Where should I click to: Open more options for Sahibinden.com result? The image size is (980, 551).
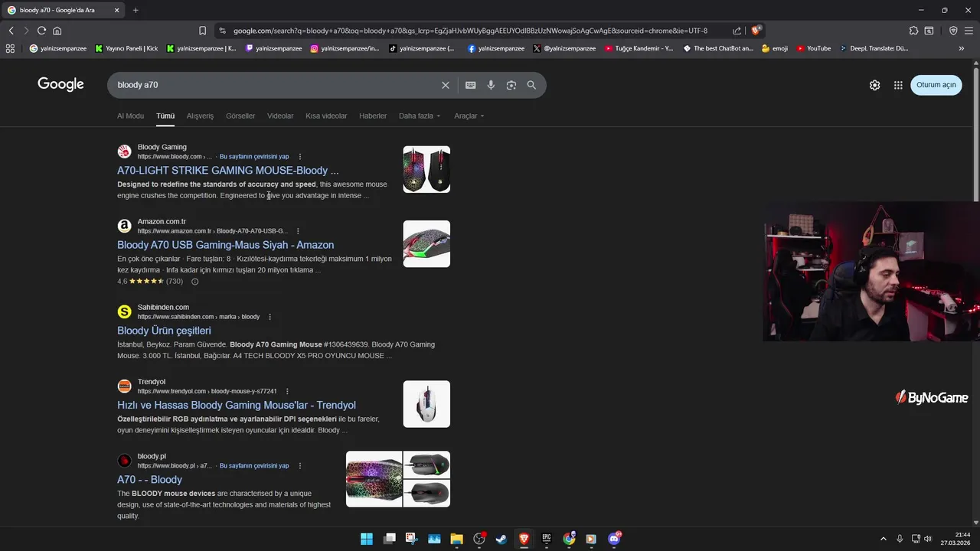click(269, 317)
